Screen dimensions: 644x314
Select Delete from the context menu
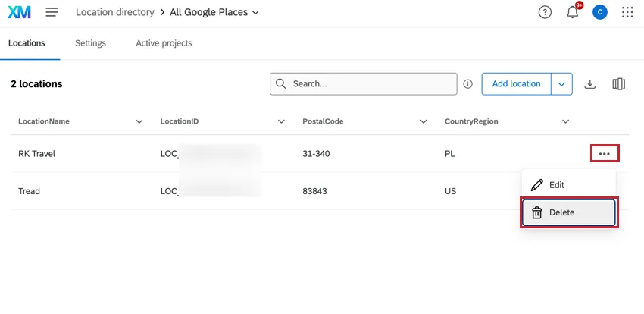click(568, 213)
